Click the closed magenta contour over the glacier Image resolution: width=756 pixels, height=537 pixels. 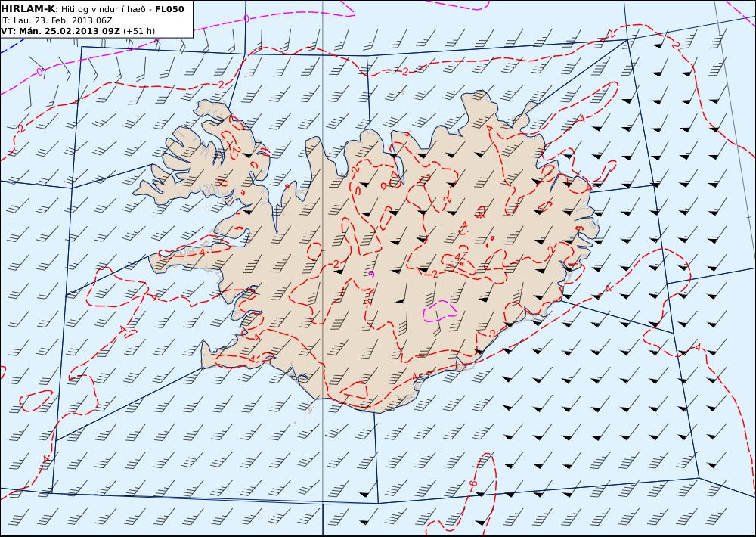(440, 310)
